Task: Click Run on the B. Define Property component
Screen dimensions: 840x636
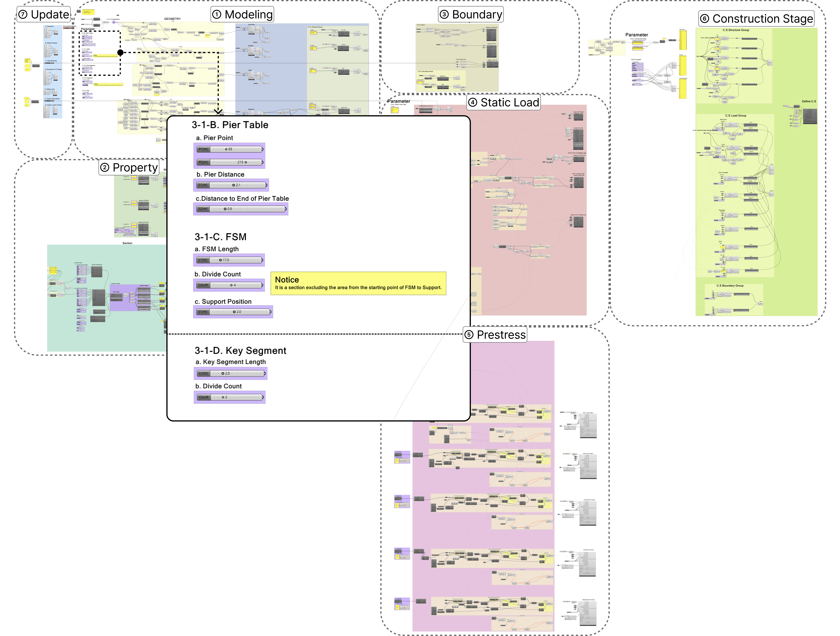Action: click(56, 55)
